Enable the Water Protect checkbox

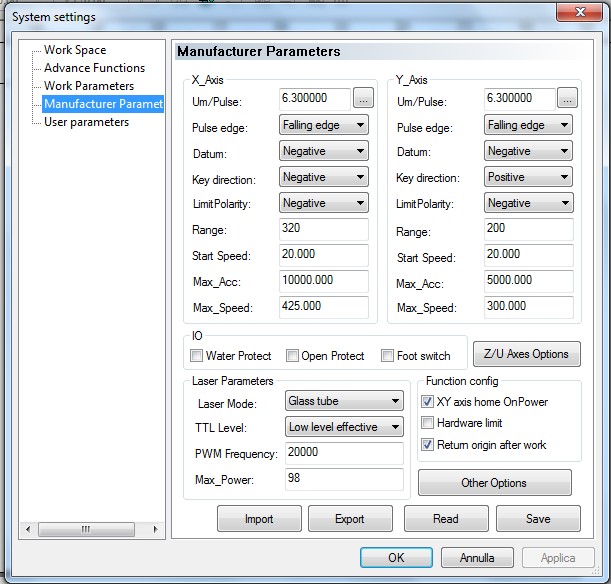pos(197,356)
